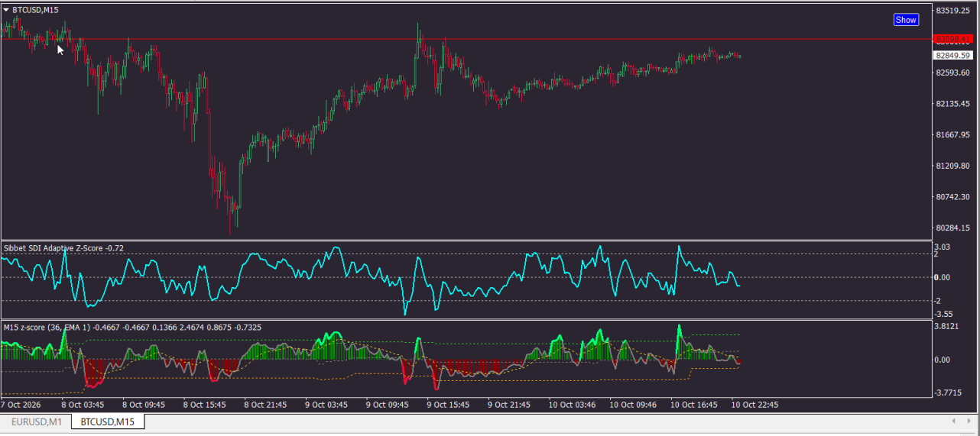The image size is (980, 436).
Task: Click the 10 Oct 03:46 time label
Action: point(573,404)
